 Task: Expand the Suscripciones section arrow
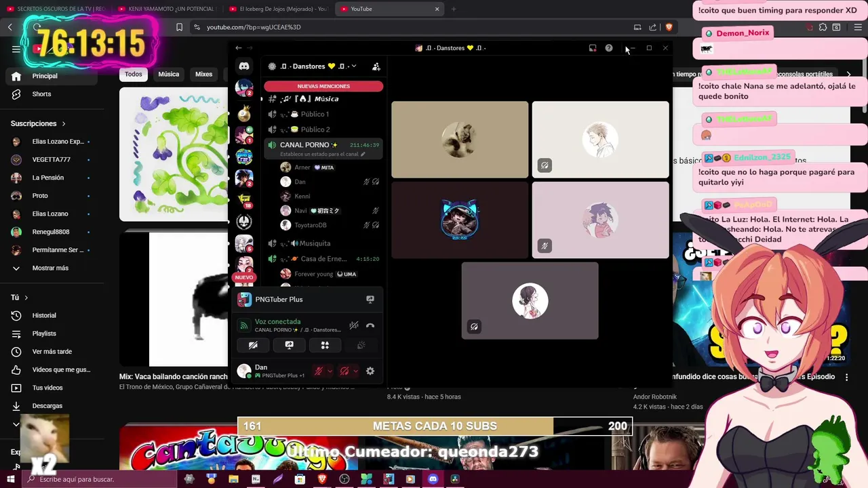click(x=64, y=124)
